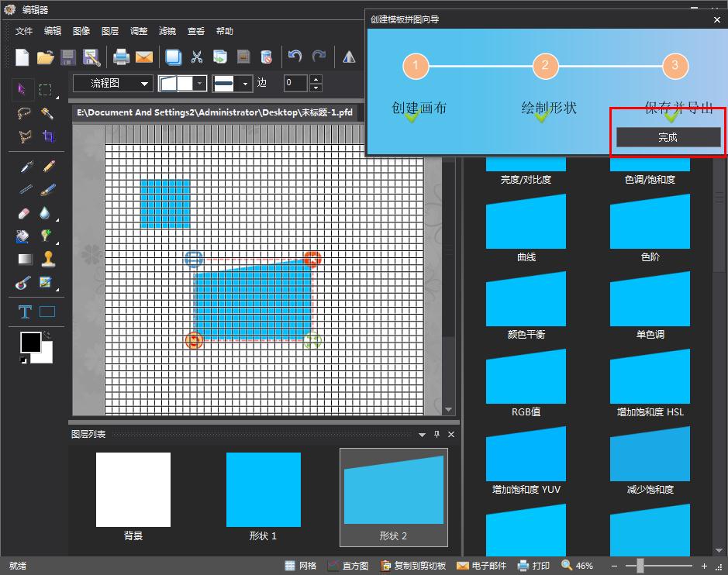Screen dimensions: 728x575
Task: Click 复制到剪切板 in the status bar
Action: (x=412, y=566)
